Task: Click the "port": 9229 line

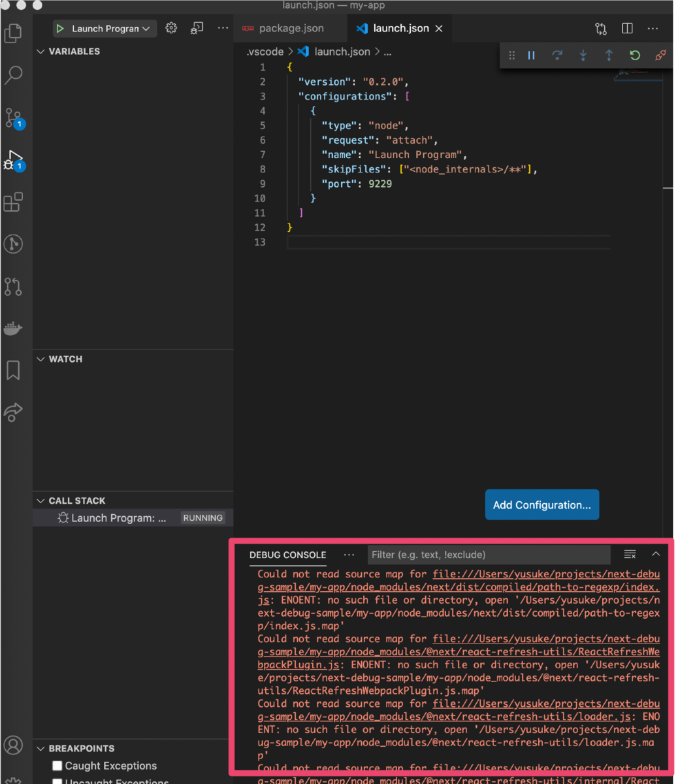Action: point(357,184)
